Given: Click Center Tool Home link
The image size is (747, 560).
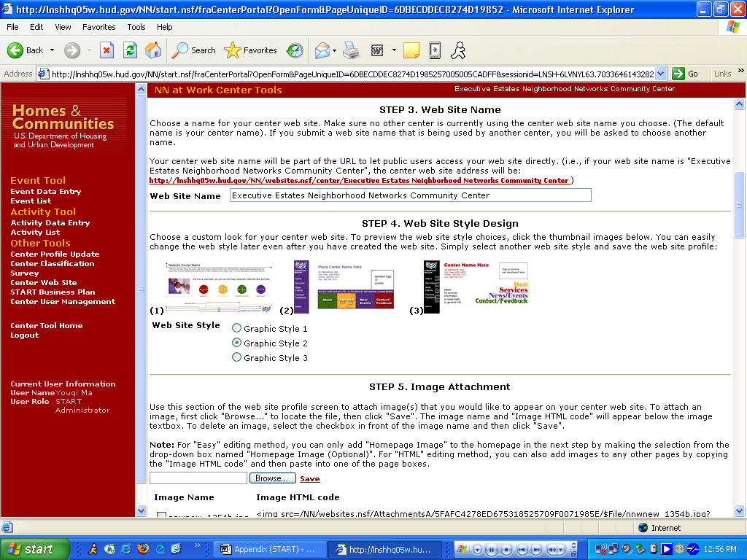Looking at the screenshot, I should pos(47,326).
